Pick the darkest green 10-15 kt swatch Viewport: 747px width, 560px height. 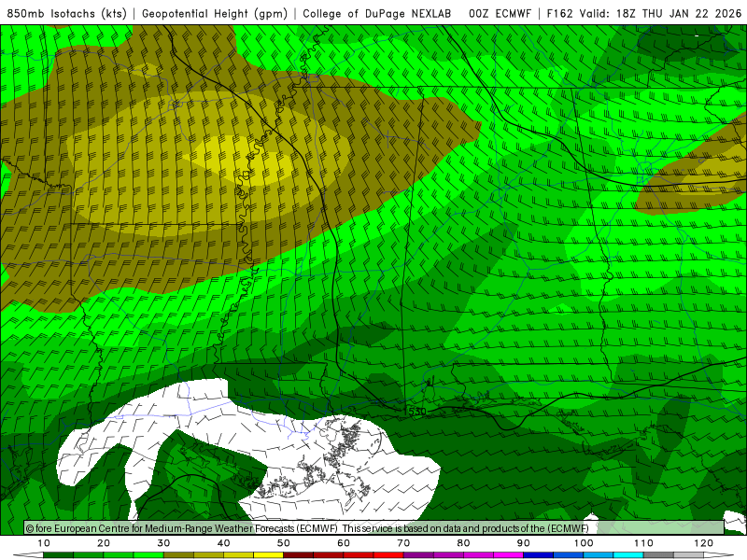pos(58,555)
